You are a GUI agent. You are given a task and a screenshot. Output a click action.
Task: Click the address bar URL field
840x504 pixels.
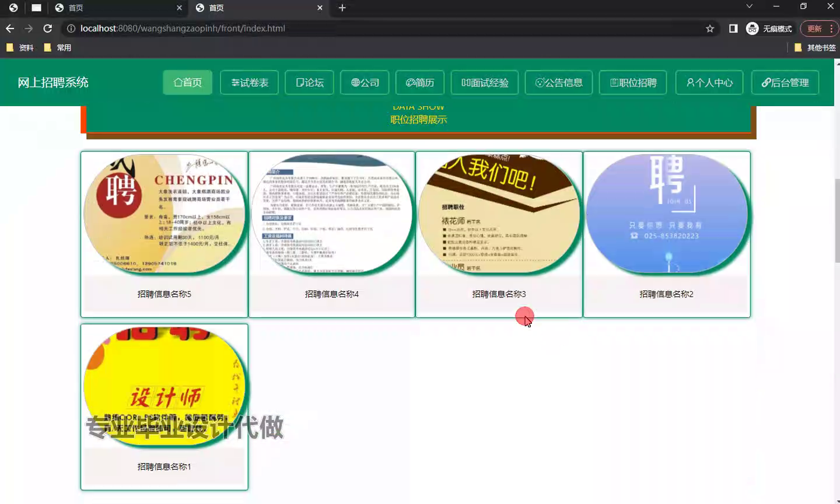[385, 29]
